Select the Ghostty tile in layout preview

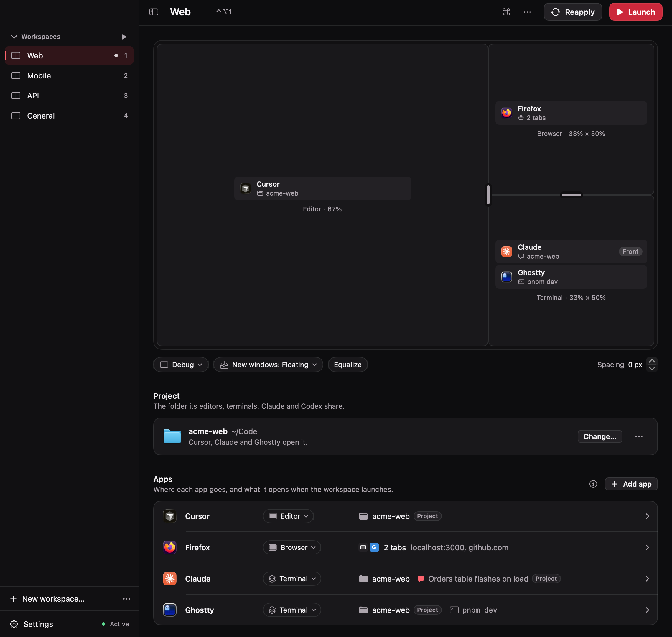tap(571, 277)
